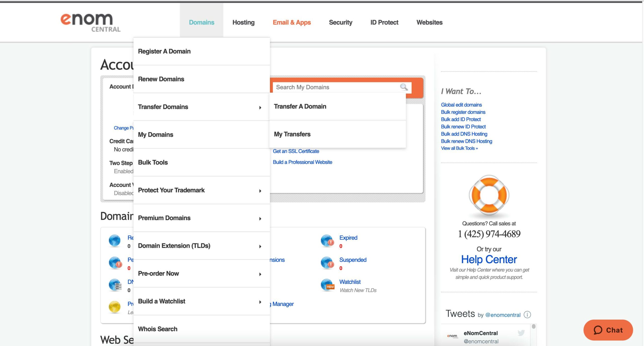Click the Suspended domains link

click(353, 260)
